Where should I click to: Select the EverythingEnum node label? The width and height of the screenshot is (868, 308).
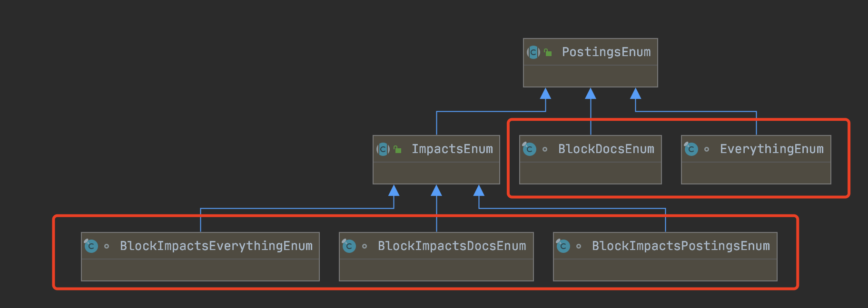click(771, 149)
